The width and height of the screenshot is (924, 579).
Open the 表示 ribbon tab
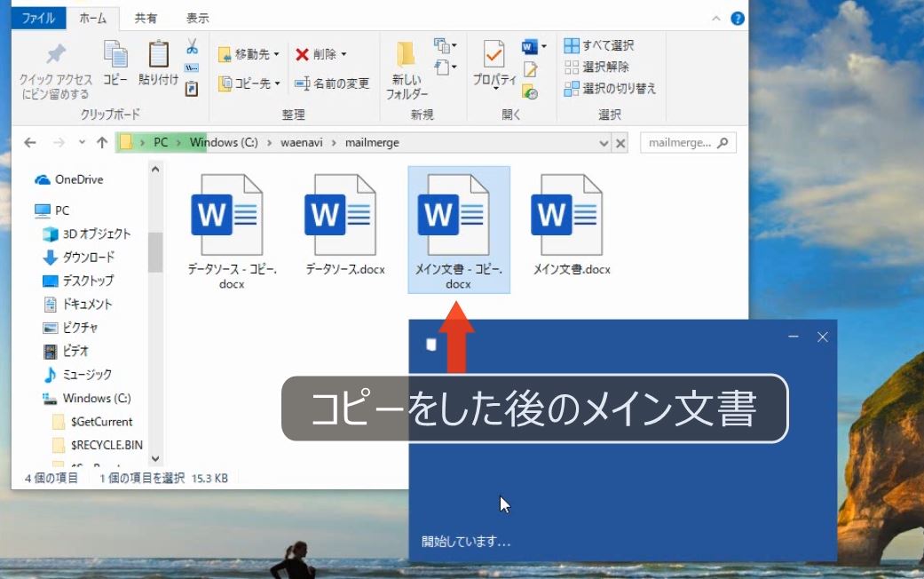197,17
